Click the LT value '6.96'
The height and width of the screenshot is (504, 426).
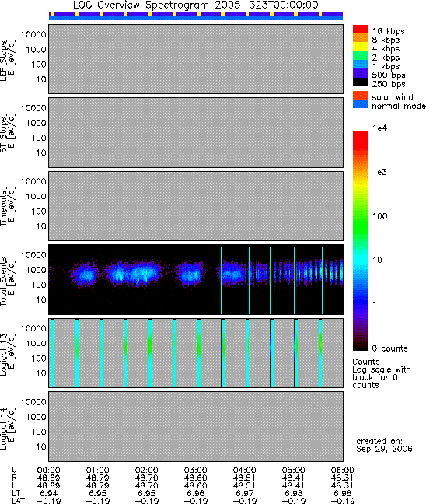tap(195, 493)
